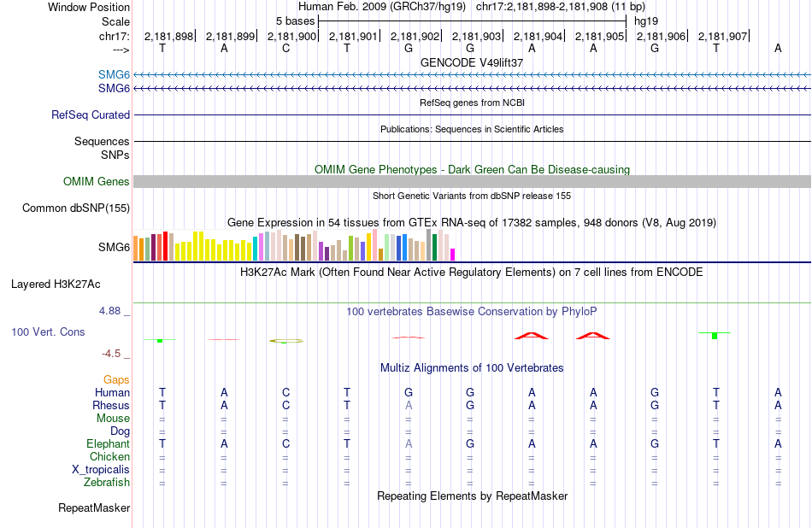Click the Layered H3K27Ac track label

tap(56, 285)
